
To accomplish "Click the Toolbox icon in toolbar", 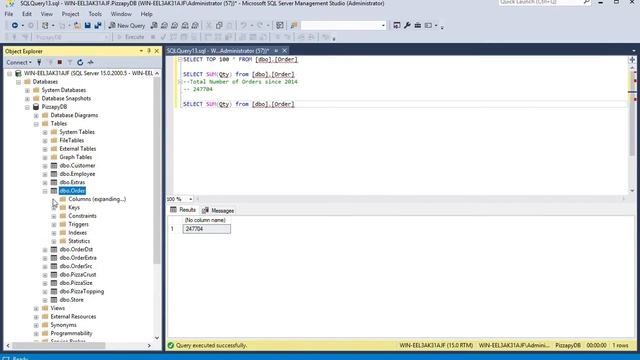I will (x=418, y=25).
